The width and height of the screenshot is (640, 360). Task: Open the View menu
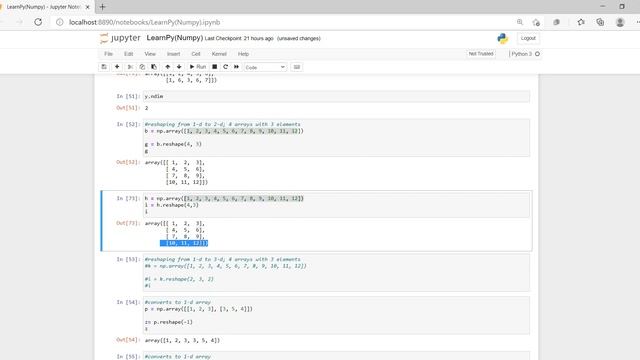click(x=150, y=54)
